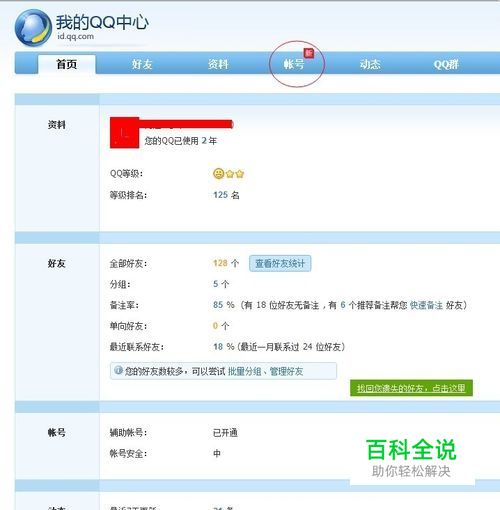500x510 pixels.
Task: Click the 128 total friends count
Action: (x=220, y=263)
